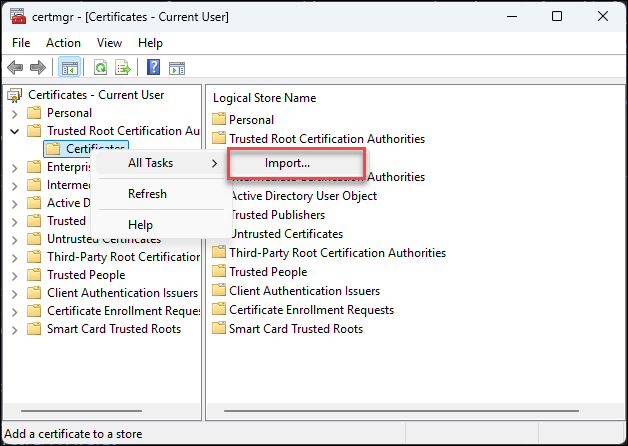Toggle the Show/Hide Console Tree button

70,67
